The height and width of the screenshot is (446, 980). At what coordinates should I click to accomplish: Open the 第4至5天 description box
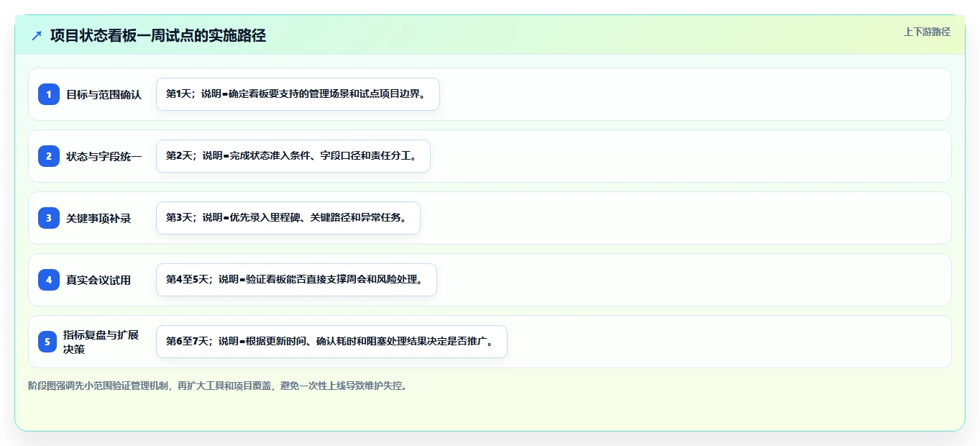click(296, 280)
